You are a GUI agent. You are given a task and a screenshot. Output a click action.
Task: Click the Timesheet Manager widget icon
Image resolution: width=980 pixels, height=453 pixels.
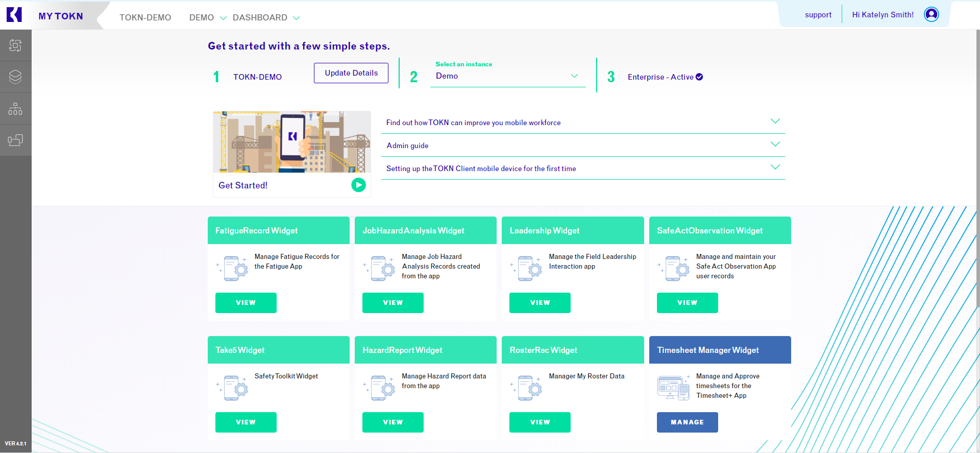tap(673, 388)
